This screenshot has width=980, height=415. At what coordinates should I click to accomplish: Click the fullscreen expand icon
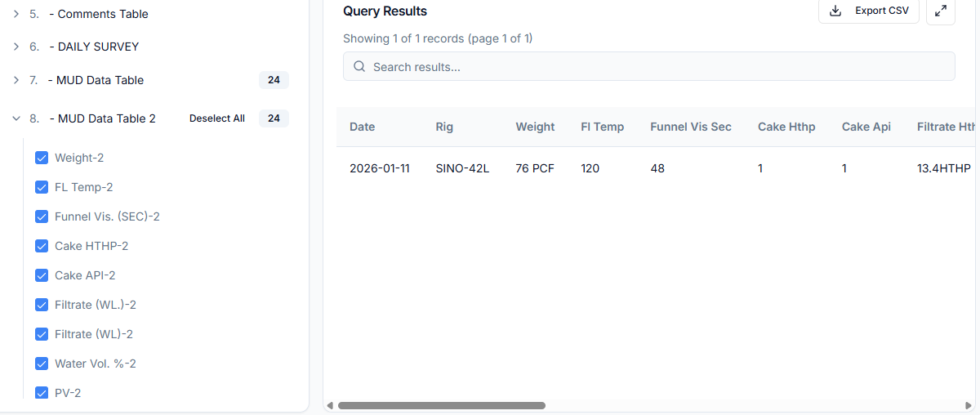click(941, 11)
